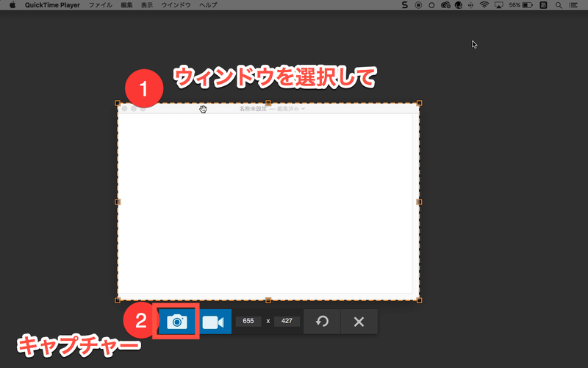Open the ヘルプ menu
The image size is (588, 368).
[x=208, y=5]
